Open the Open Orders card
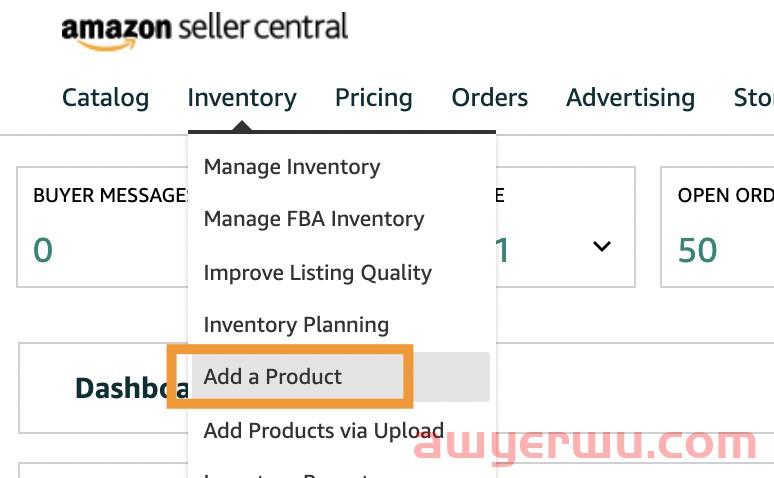 pyautogui.click(x=717, y=227)
